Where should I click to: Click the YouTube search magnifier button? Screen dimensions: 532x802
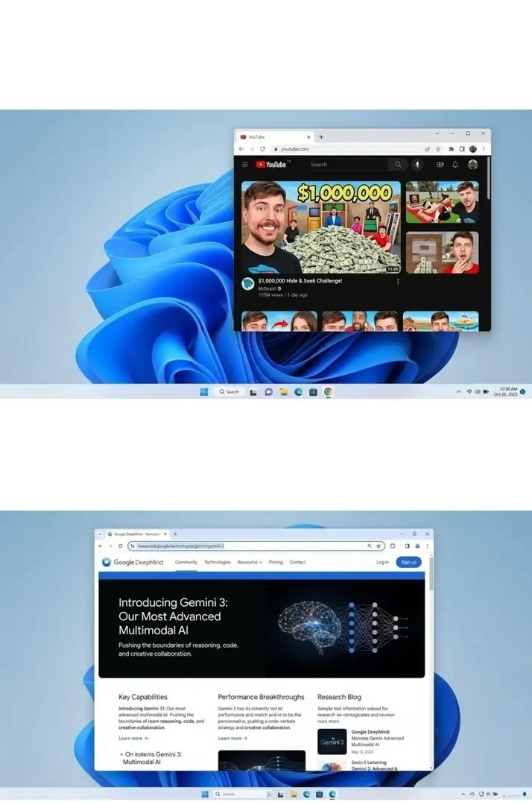point(398,165)
